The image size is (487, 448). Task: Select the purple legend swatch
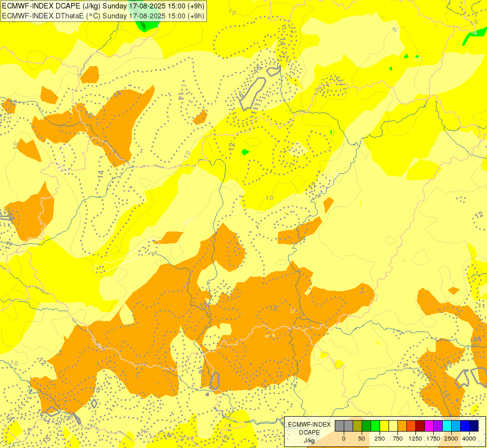click(438, 426)
